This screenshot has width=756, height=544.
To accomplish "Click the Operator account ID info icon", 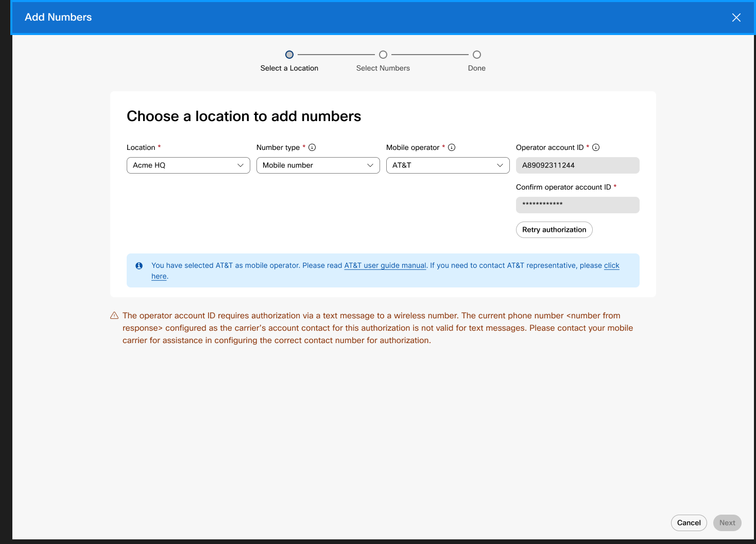I will point(596,147).
